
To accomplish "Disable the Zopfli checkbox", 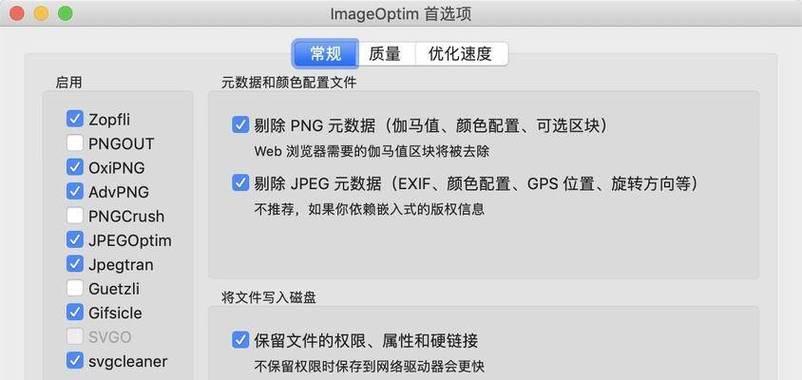I will [75, 119].
